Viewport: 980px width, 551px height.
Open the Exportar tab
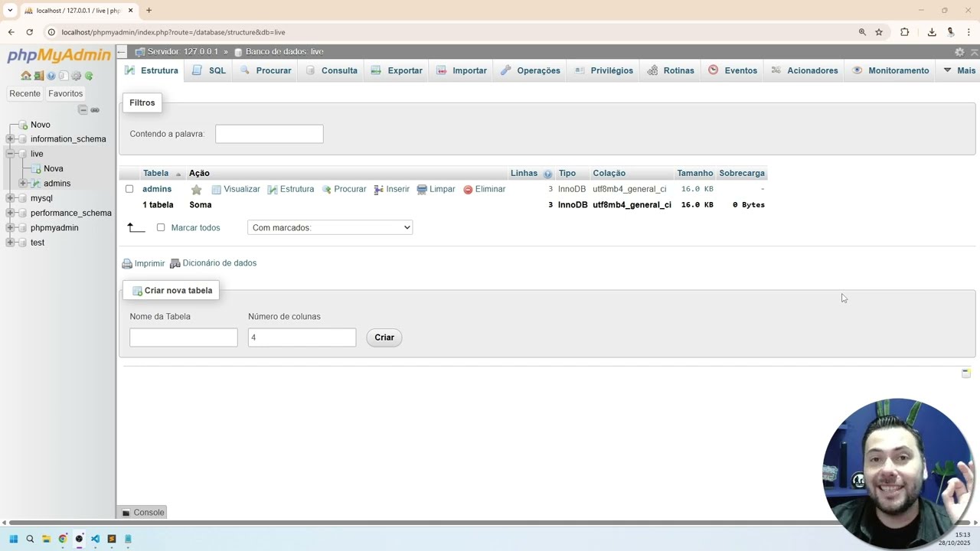pos(397,70)
